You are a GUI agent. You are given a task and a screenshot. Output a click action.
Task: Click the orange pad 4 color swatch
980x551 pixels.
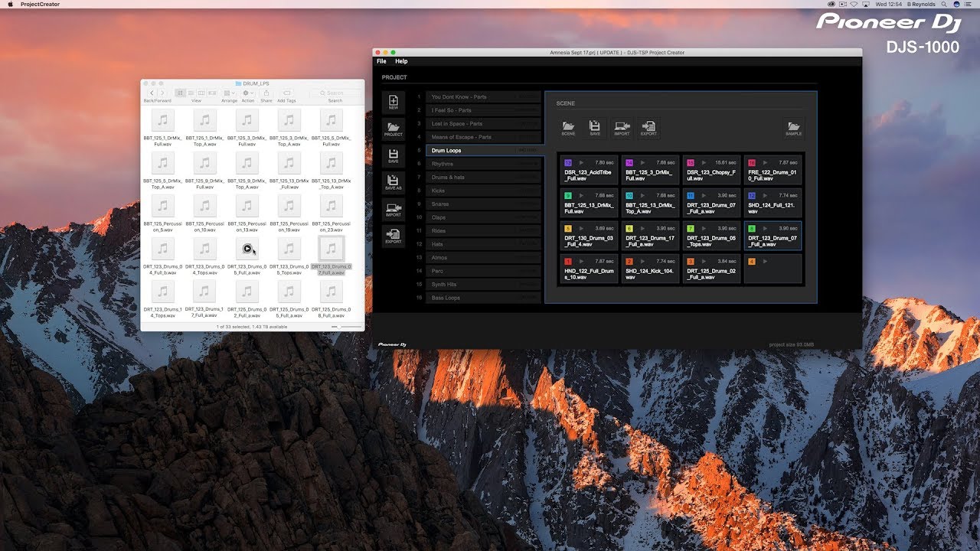(x=752, y=262)
